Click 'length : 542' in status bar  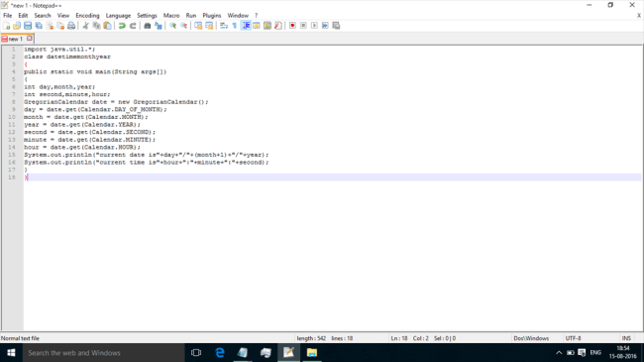pos(311,338)
